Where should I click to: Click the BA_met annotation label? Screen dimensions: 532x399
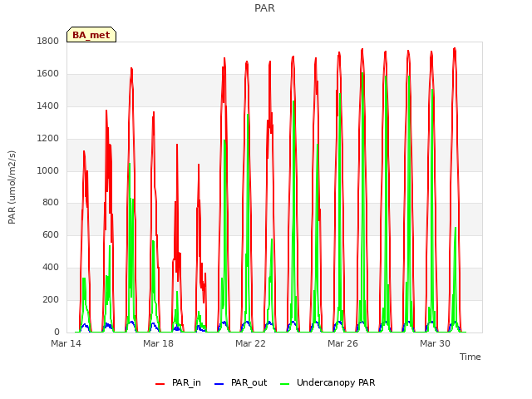pos(91,35)
